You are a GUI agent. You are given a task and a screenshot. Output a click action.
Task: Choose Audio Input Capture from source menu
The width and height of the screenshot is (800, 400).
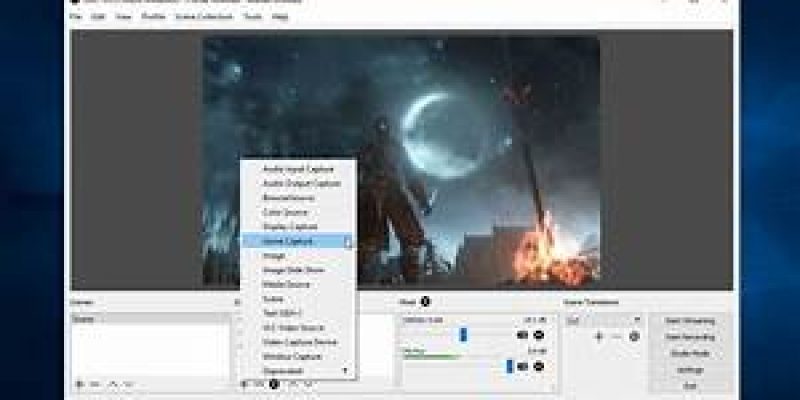coord(298,169)
